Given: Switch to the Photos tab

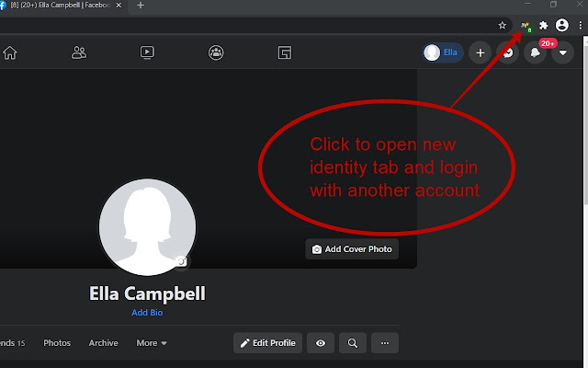Looking at the screenshot, I should (x=57, y=343).
